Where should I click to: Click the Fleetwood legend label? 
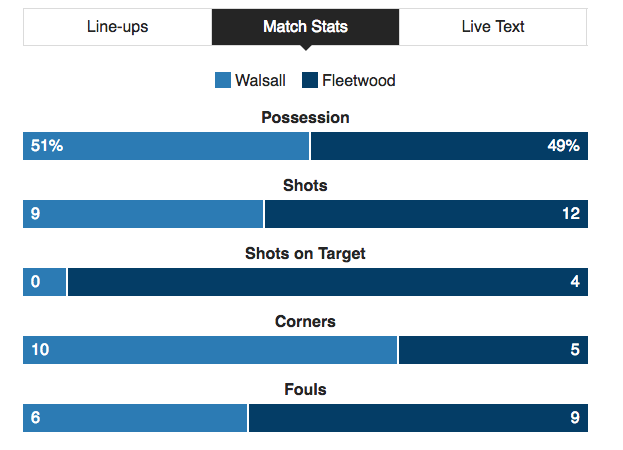point(358,81)
